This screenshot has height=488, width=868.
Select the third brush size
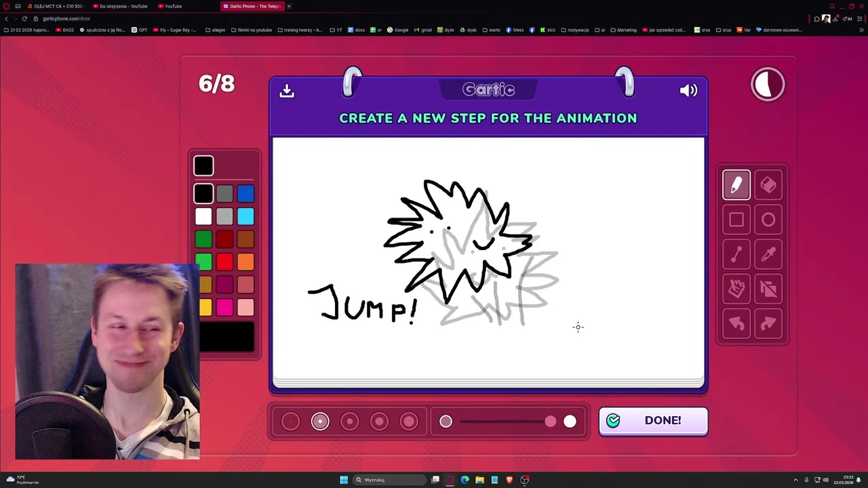click(x=349, y=422)
